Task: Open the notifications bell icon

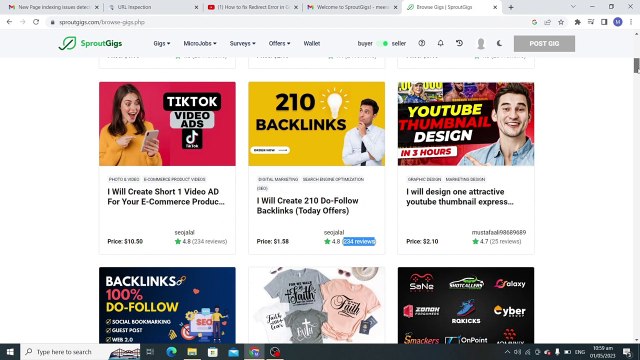Action: (x=440, y=43)
